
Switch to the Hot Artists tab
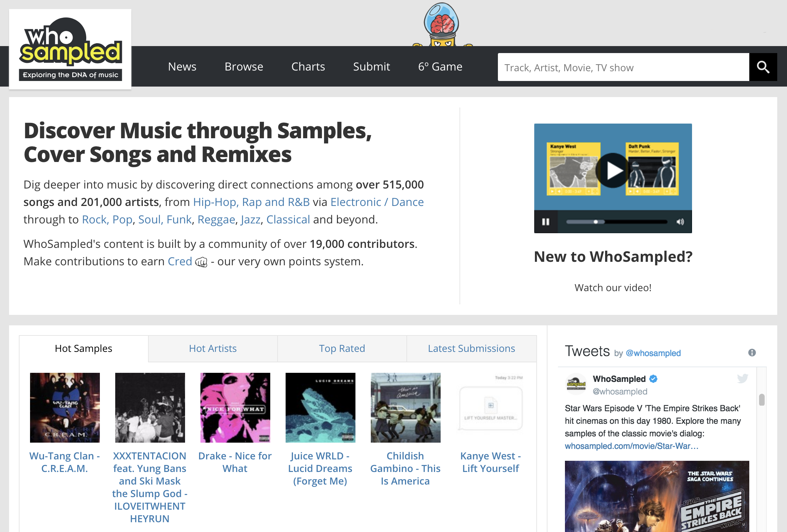point(213,348)
